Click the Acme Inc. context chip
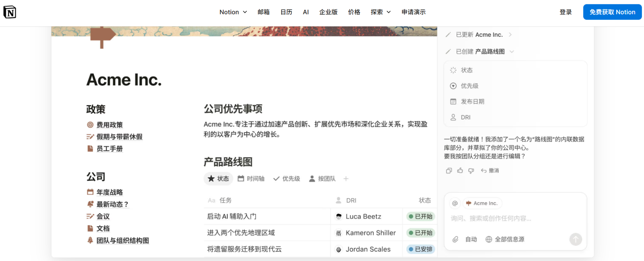The image size is (644, 261). click(482, 203)
